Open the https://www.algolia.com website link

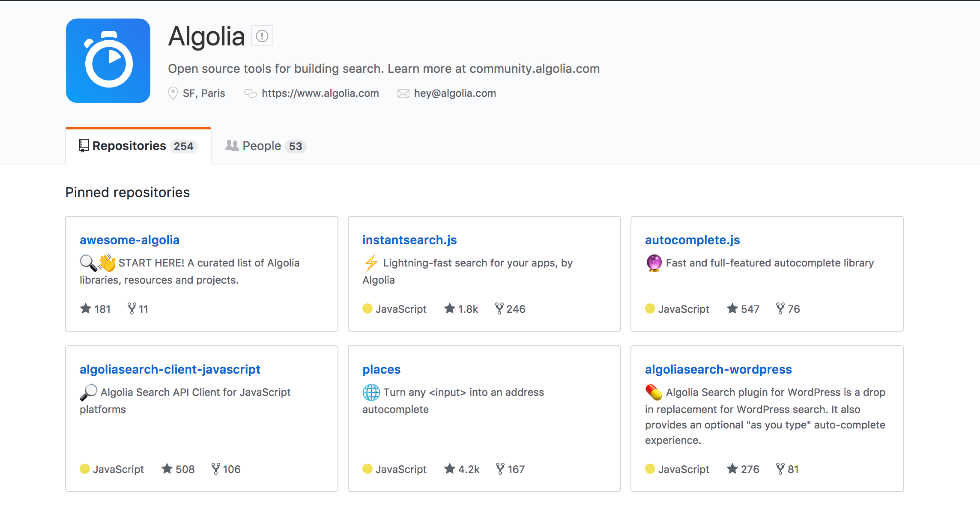[x=320, y=93]
